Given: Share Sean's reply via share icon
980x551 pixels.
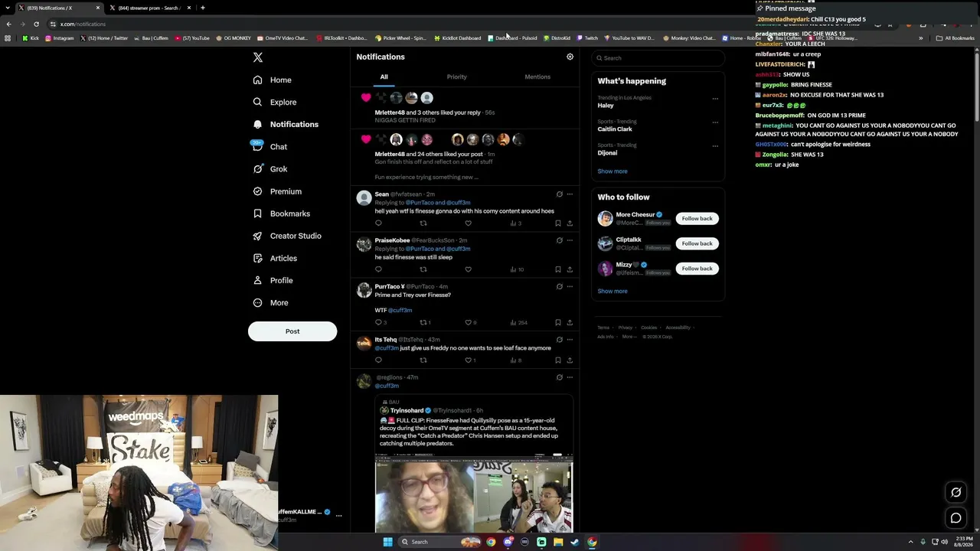Looking at the screenshot, I should coord(570,223).
